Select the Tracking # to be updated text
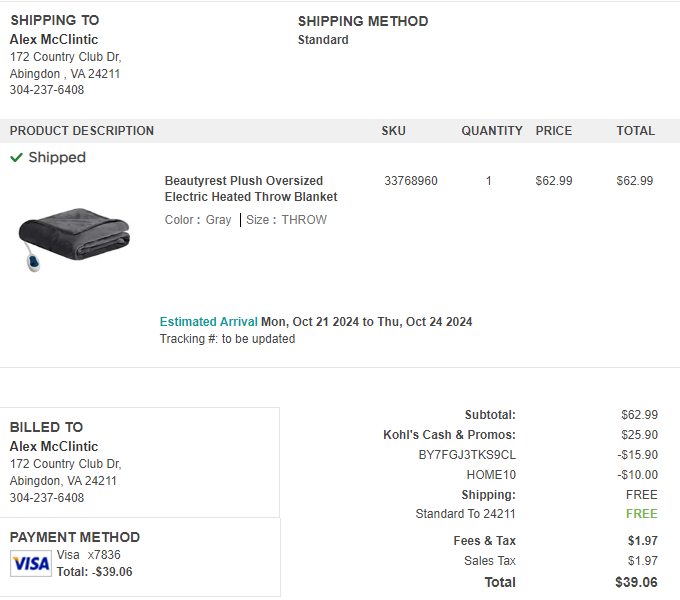 coord(227,339)
